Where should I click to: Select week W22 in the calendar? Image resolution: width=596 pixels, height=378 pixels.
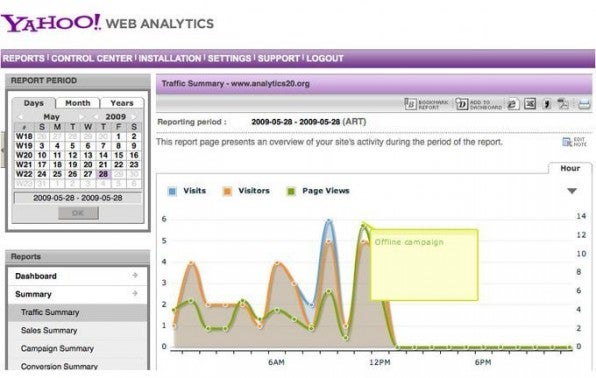pyautogui.click(x=24, y=174)
